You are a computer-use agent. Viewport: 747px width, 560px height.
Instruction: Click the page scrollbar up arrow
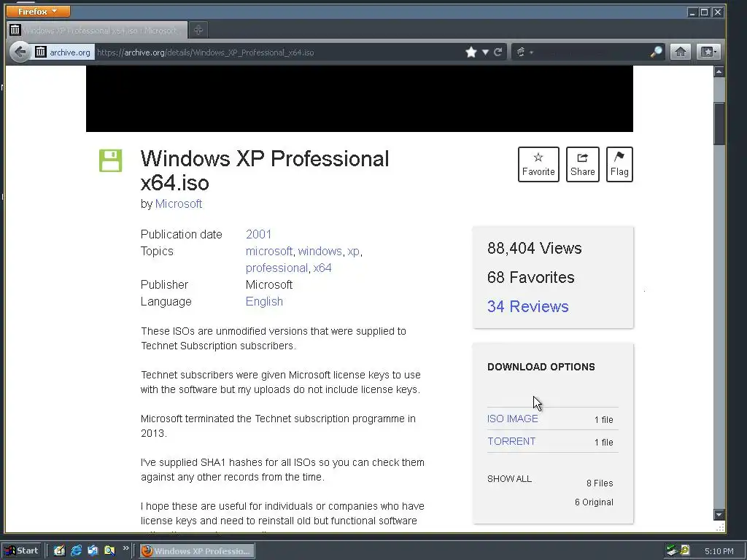[719, 71]
